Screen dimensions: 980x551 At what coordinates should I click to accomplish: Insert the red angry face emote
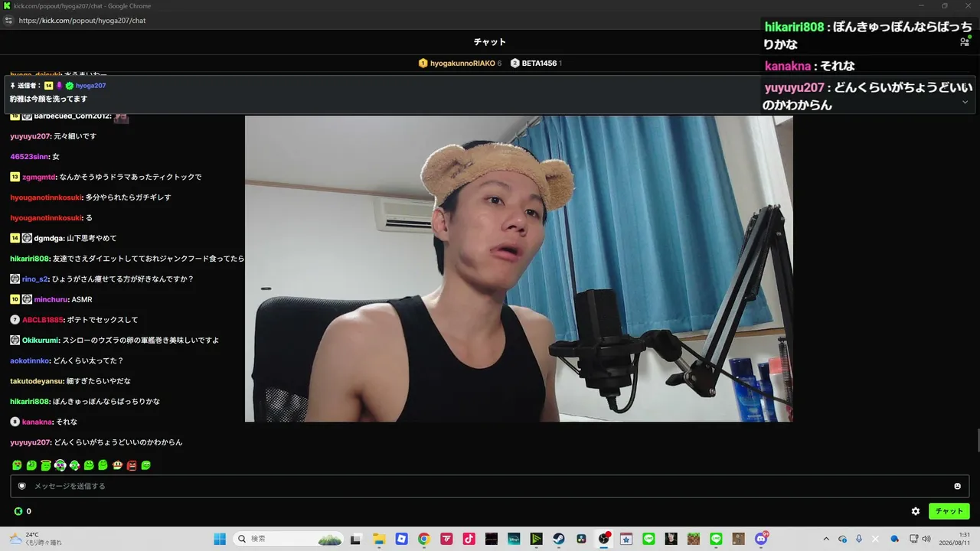[132, 465]
